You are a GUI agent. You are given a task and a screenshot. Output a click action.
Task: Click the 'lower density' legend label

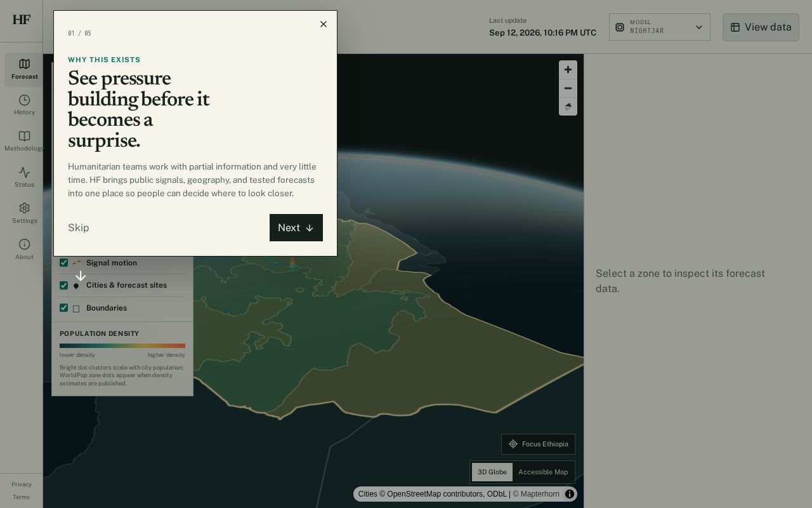point(77,355)
